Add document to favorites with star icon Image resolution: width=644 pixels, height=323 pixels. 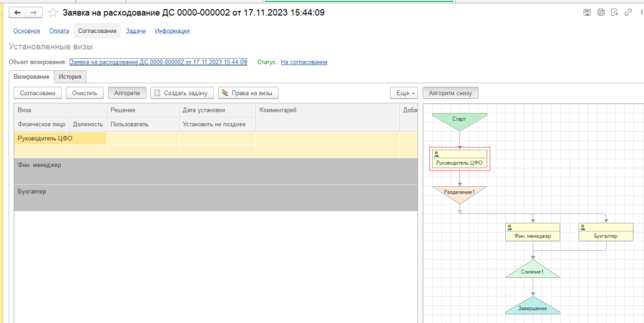pos(54,13)
